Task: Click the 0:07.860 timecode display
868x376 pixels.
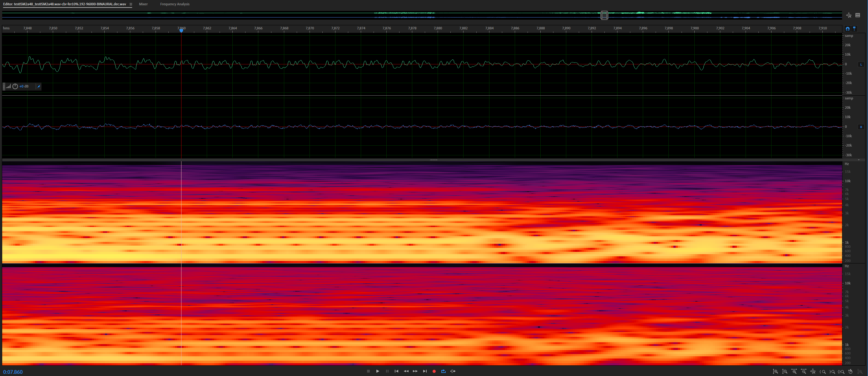Action: (x=13, y=372)
